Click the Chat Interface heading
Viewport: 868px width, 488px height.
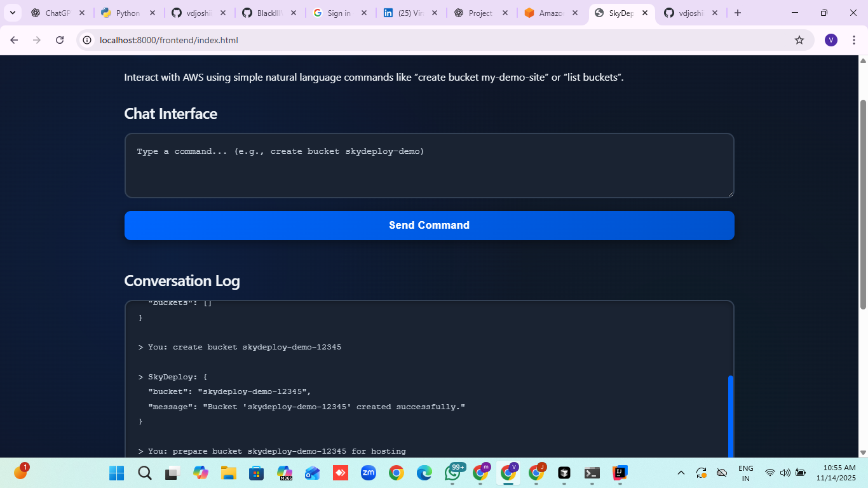[170, 114]
